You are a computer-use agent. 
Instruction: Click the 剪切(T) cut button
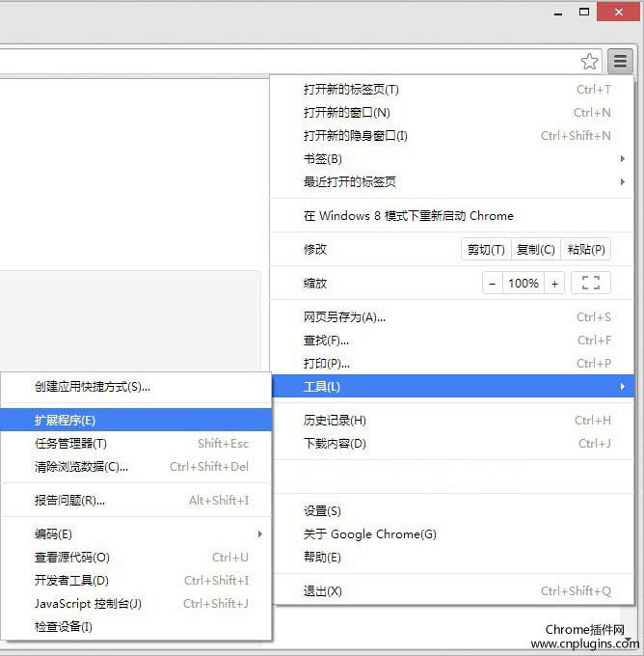(x=486, y=249)
